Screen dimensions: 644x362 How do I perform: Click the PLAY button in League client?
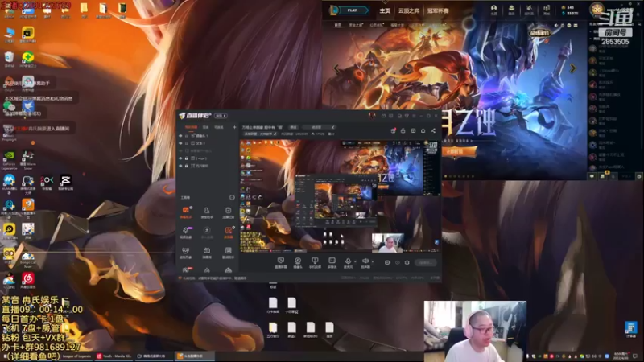coord(352,10)
